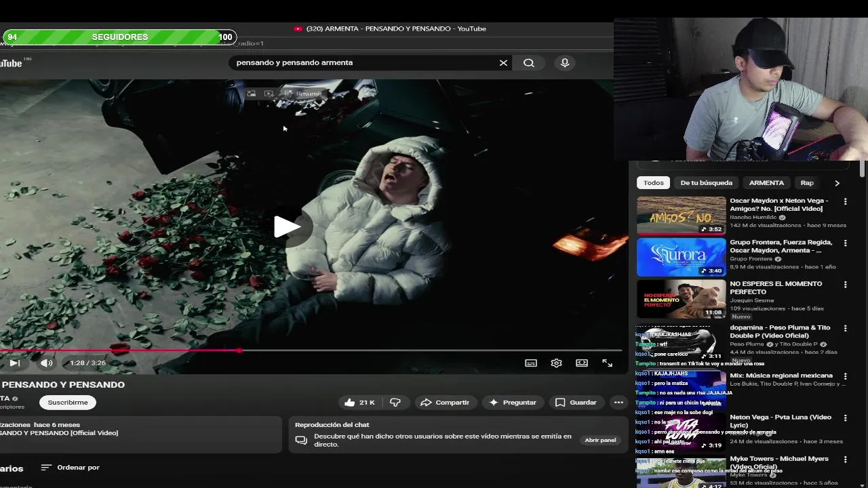The image size is (868, 488).
Task: Open the Ordenar por sort dropdown
Action: coord(71,468)
